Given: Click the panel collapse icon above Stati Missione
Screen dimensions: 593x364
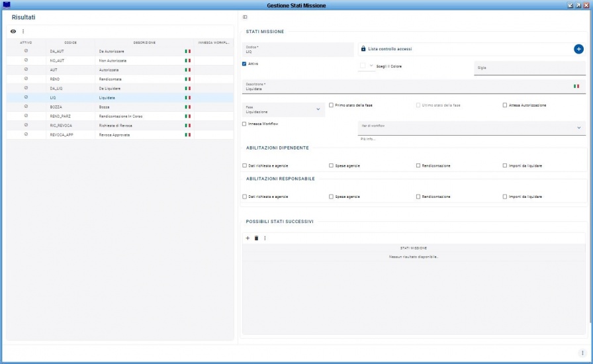Looking at the screenshot, I should (x=245, y=17).
